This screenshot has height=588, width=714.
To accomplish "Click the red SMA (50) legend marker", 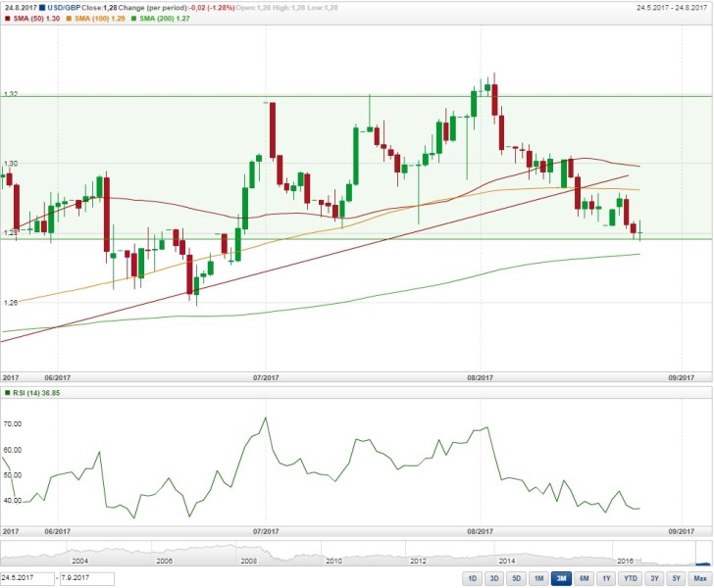I will [x=7, y=18].
